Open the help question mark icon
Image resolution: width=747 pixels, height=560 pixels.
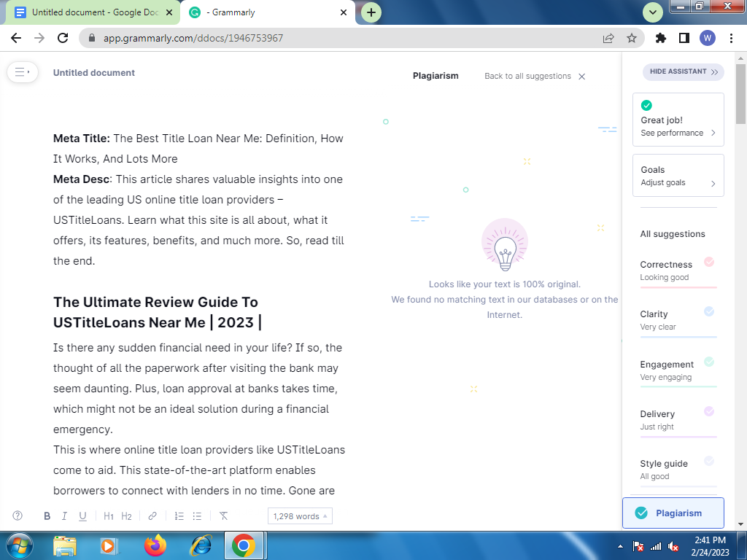click(18, 516)
